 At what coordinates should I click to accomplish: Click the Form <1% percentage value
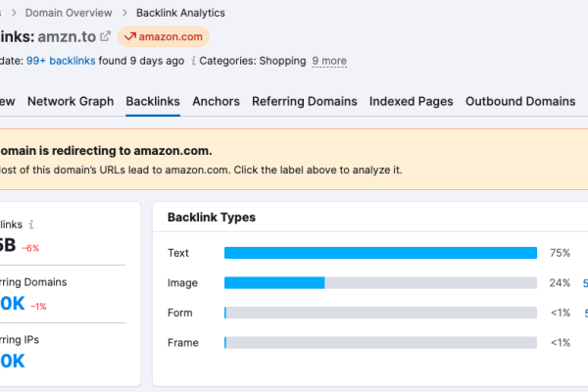[561, 313]
